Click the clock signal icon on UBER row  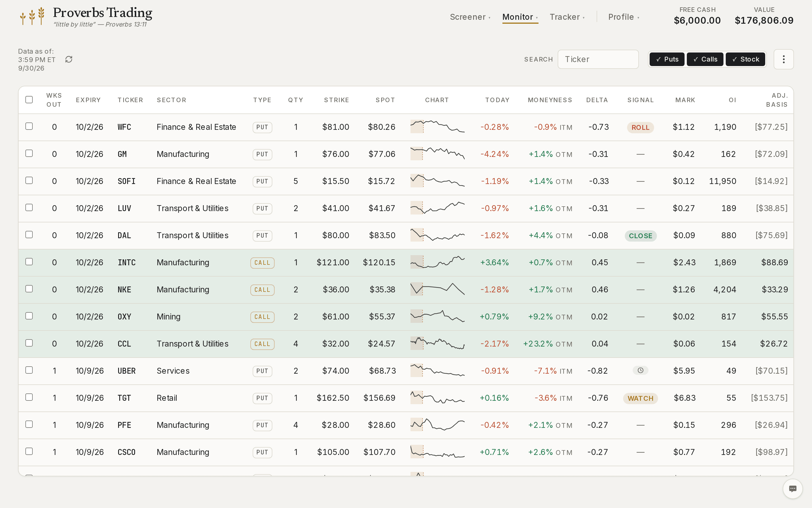[640, 371]
